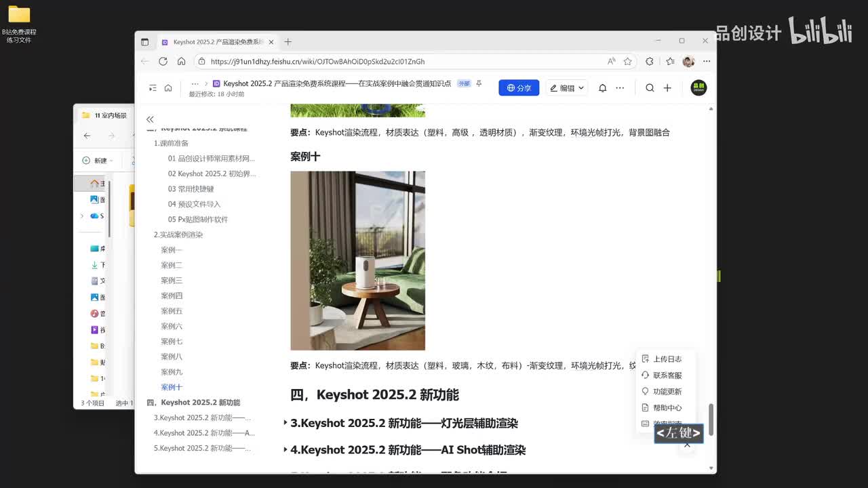This screenshot has width=868, height=488.
Task: Click 案例十 heading text in the document
Action: [x=305, y=157]
